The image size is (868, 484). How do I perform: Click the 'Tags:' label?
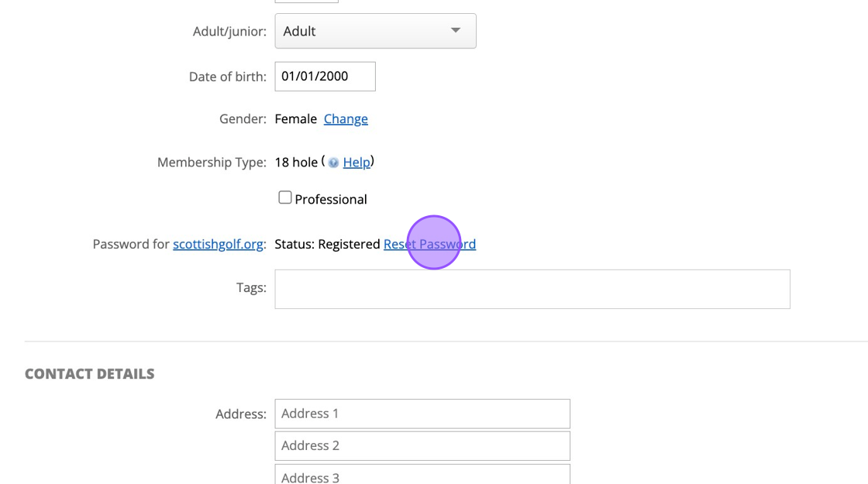[251, 287]
